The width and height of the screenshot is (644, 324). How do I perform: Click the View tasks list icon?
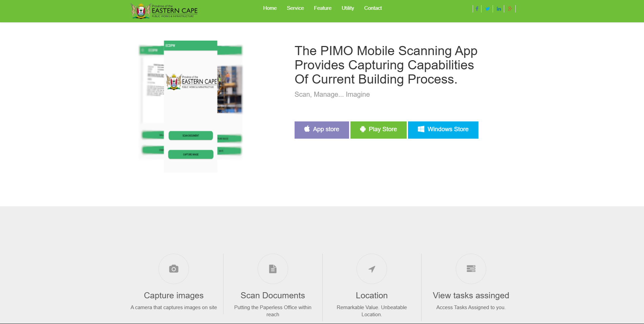point(471,269)
